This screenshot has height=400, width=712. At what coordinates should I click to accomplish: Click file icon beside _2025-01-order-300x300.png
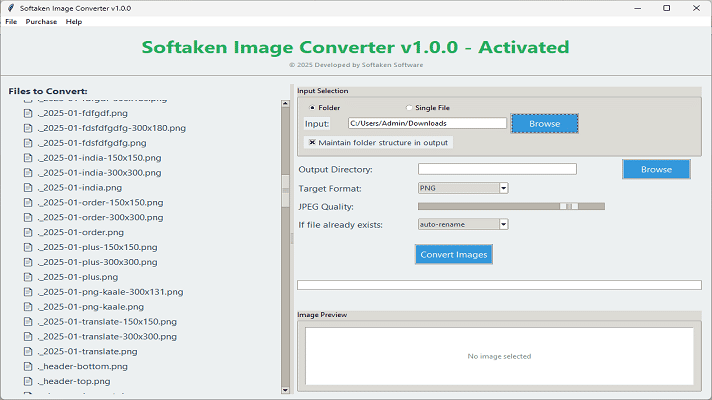coord(28,217)
